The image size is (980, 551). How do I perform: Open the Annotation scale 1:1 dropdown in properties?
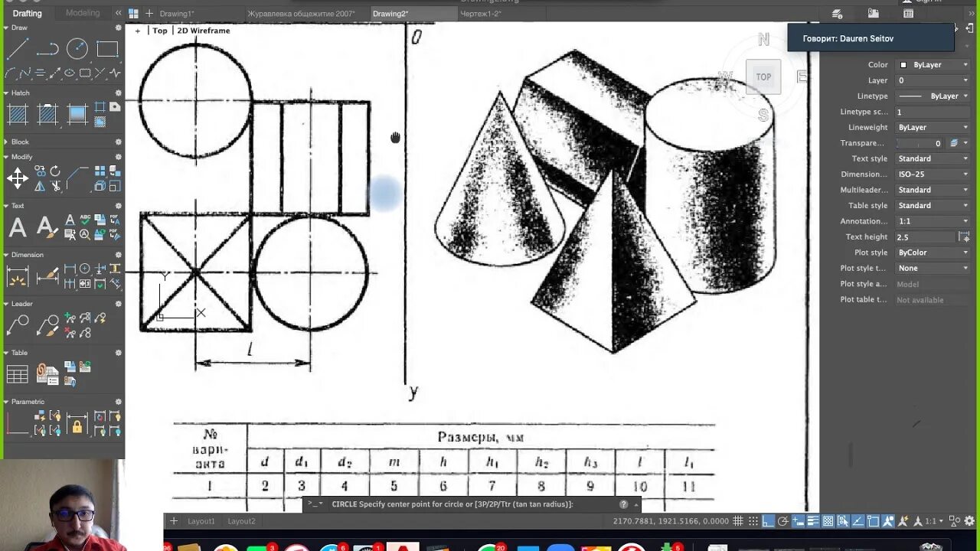pos(933,221)
